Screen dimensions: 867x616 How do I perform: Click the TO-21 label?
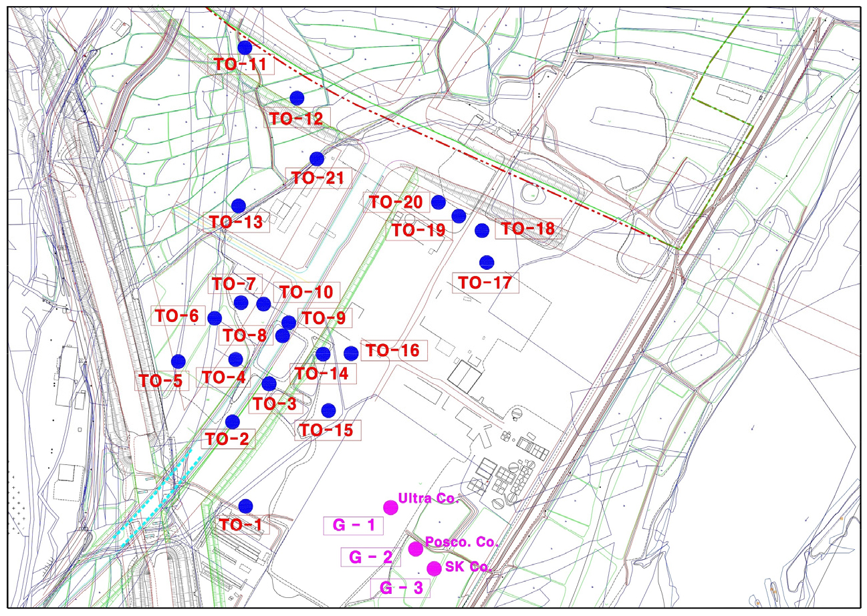click(317, 178)
